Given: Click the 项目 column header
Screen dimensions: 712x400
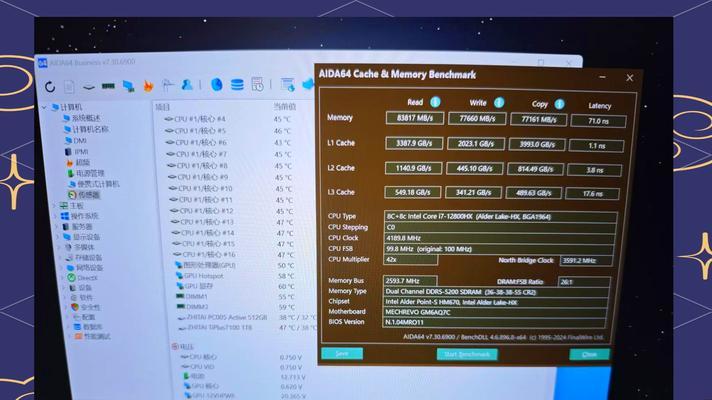Looking at the screenshot, I should pos(163,107).
